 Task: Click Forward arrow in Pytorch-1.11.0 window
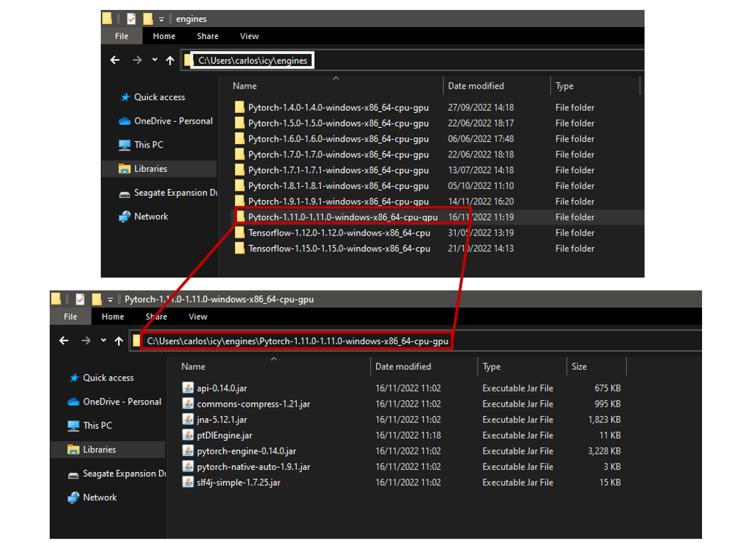point(86,341)
